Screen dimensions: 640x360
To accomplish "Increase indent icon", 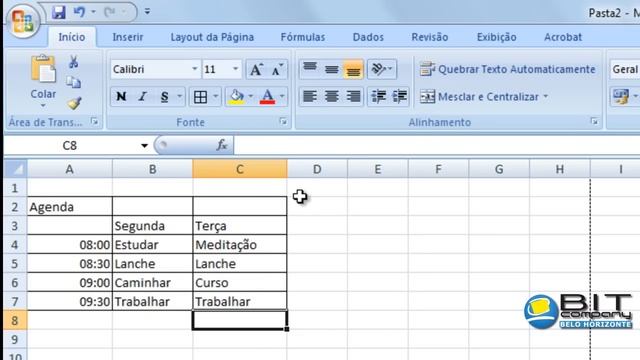I will (x=399, y=97).
